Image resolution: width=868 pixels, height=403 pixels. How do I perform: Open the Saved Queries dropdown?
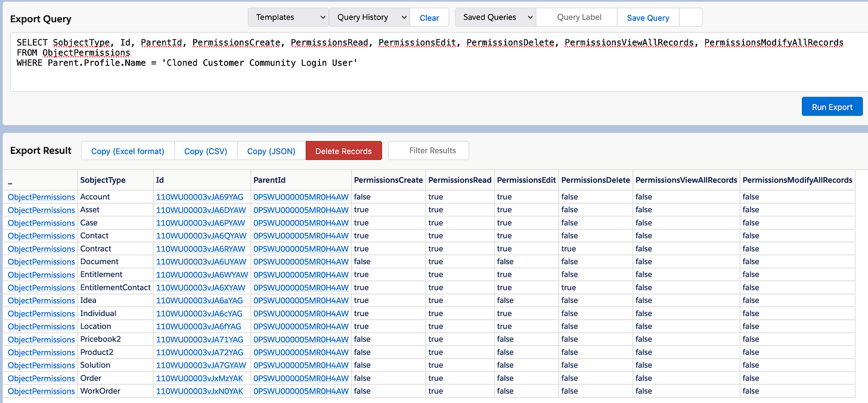coord(495,17)
